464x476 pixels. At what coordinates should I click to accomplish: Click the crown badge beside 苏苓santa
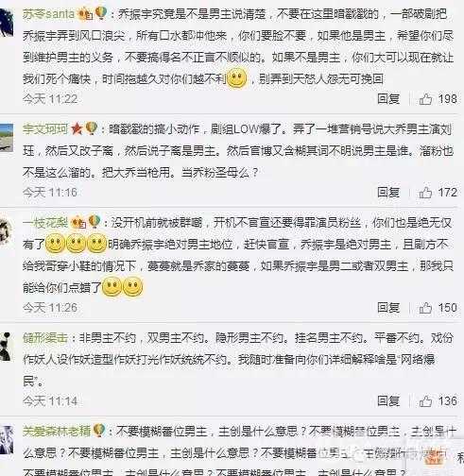click(85, 14)
